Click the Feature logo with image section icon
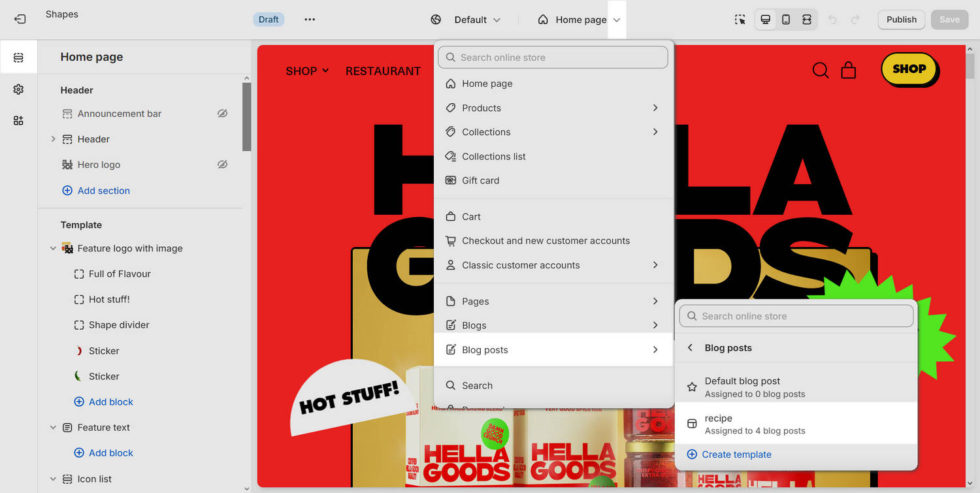Viewport: 980px width, 493px height. (x=67, y=248)
